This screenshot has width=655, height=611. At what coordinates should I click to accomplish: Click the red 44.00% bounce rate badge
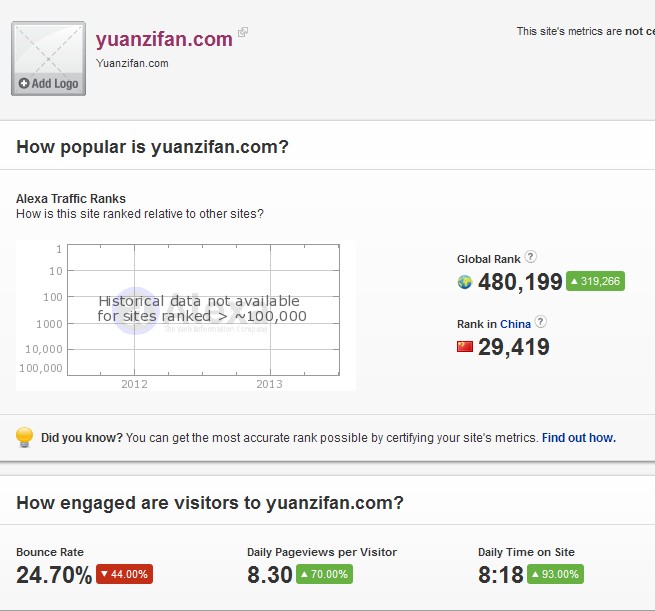(125, 574)
